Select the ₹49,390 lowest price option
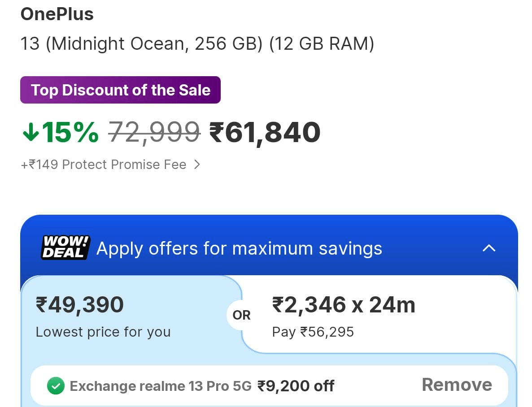The width and height of the screenshot is (532, 407). pyautogui.click(x=103, y=314)
